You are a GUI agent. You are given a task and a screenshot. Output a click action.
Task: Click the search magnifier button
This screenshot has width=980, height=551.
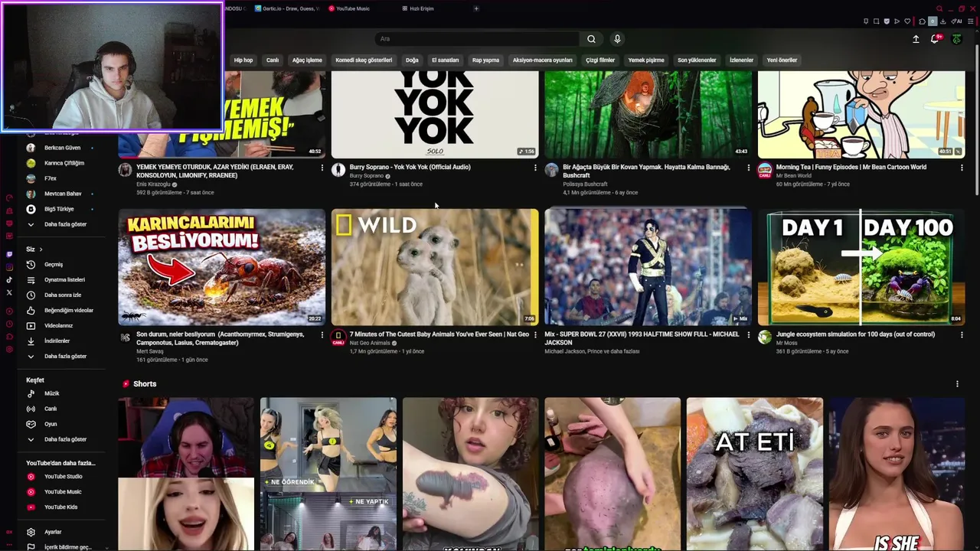click(591, 39)
